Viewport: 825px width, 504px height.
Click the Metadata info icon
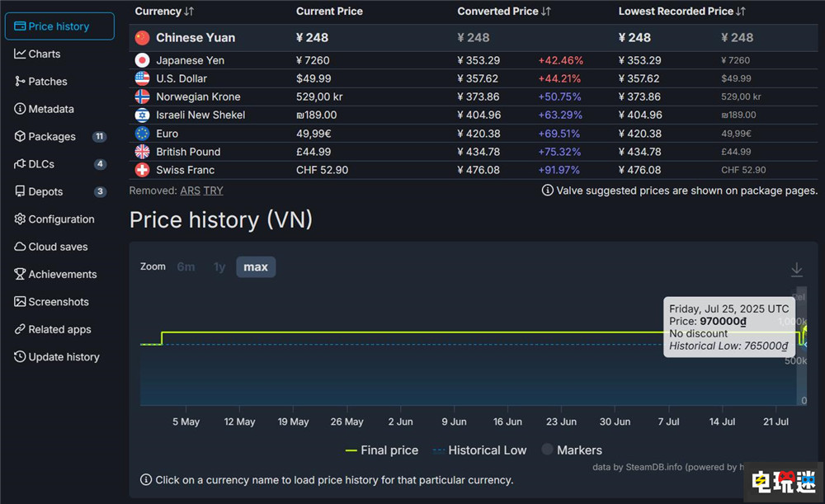(x=20, y=109)
